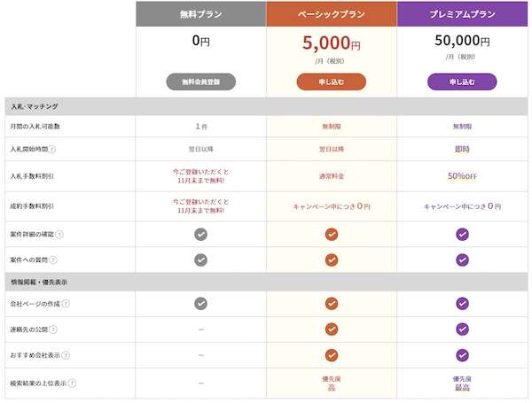Click purple checkmark in 案件詳細の確認 row
Screen dimensions: 532x403
[x=462, y=235]
